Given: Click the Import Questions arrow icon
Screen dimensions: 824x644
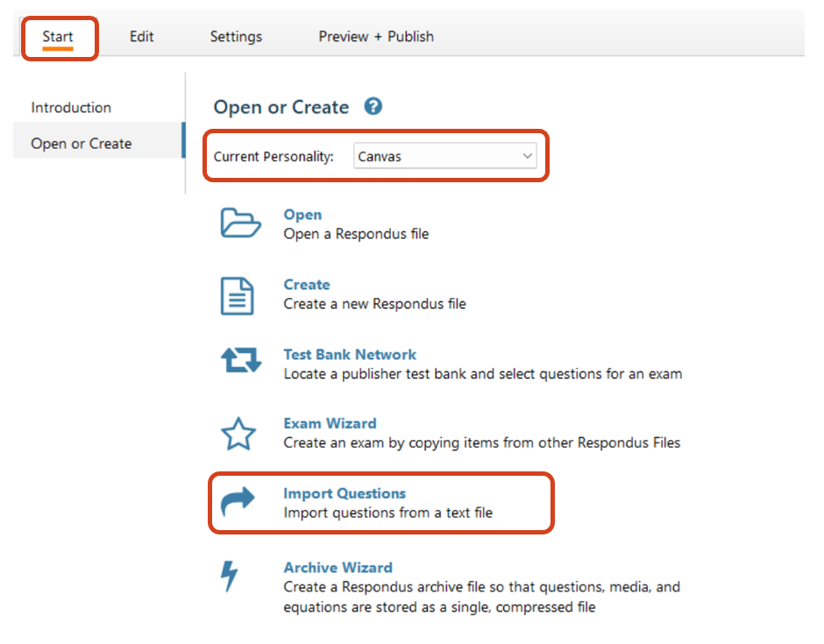Looking at the screenshot, I should pyautogui.click(x=238, y=501).
